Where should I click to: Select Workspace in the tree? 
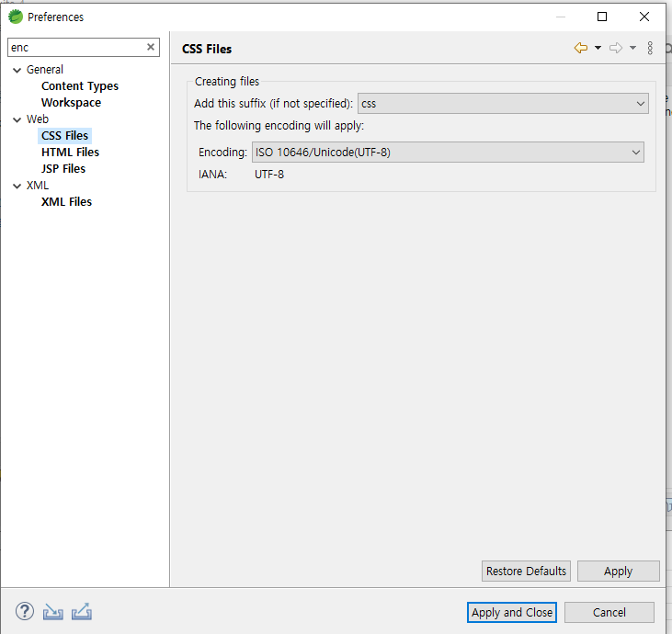click(x=71, y=103)
